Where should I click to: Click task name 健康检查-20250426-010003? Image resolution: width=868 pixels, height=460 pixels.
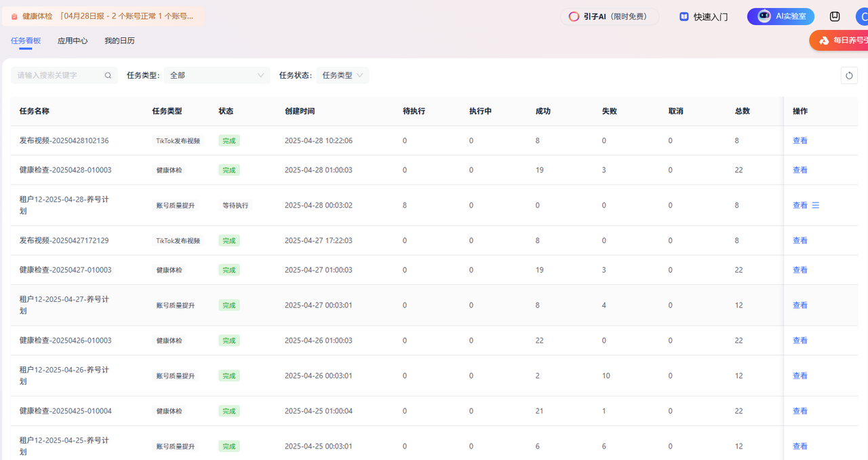[66, 341]
